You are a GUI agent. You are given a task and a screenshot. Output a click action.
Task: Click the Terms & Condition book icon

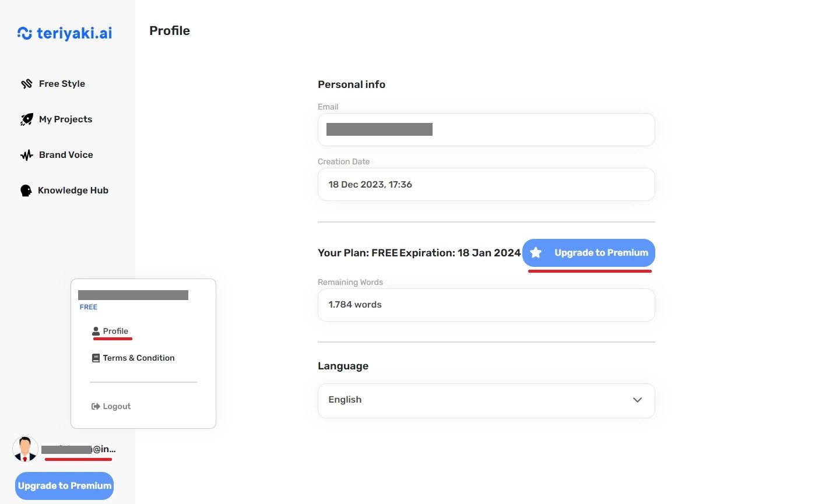[x=96, y=358]
